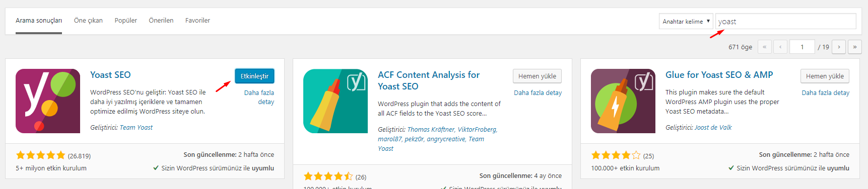Open the Anahtar kelime dropdown
The width and height of the screenshot is (868, 189).
(686, 21)
